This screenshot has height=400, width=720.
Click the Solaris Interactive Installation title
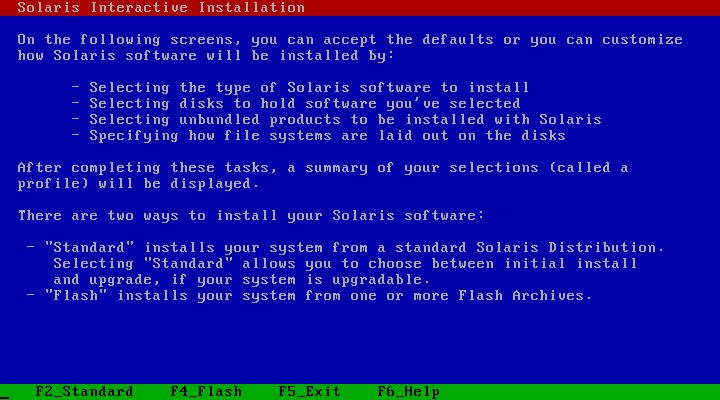[x=161, y=7]
